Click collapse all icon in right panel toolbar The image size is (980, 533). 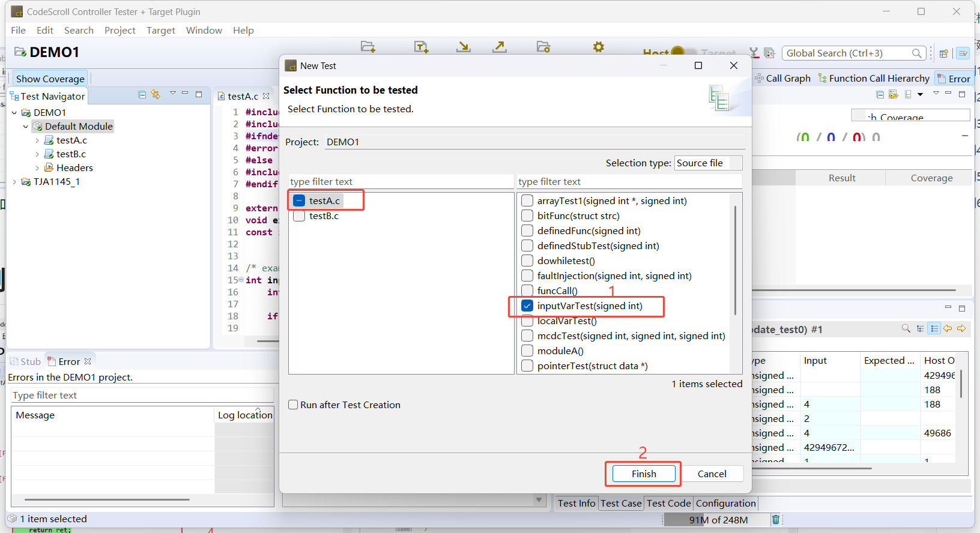880,95
